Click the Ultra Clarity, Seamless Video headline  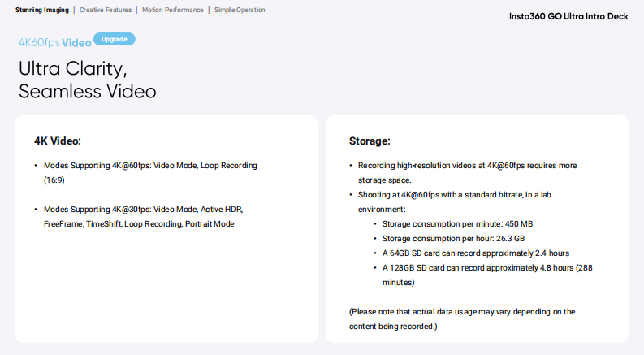[x=87, y=79]
